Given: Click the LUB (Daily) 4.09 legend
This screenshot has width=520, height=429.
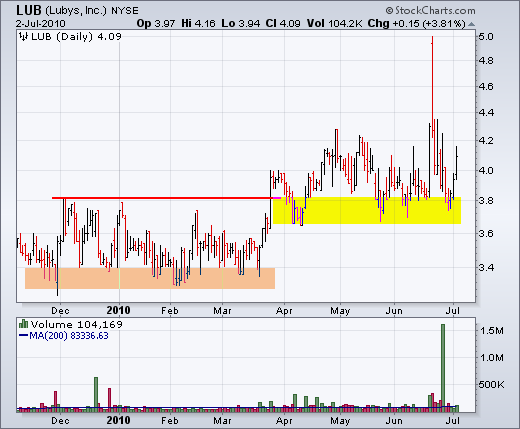Looking at the screenshot, I should [76, 36].
